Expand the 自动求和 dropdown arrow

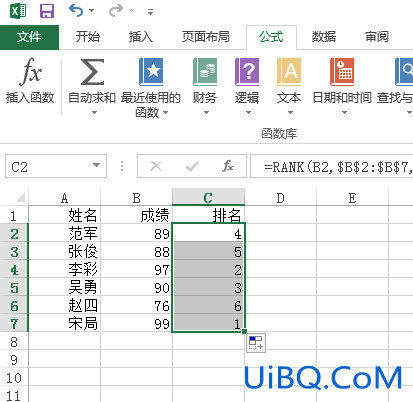point(94,113)
